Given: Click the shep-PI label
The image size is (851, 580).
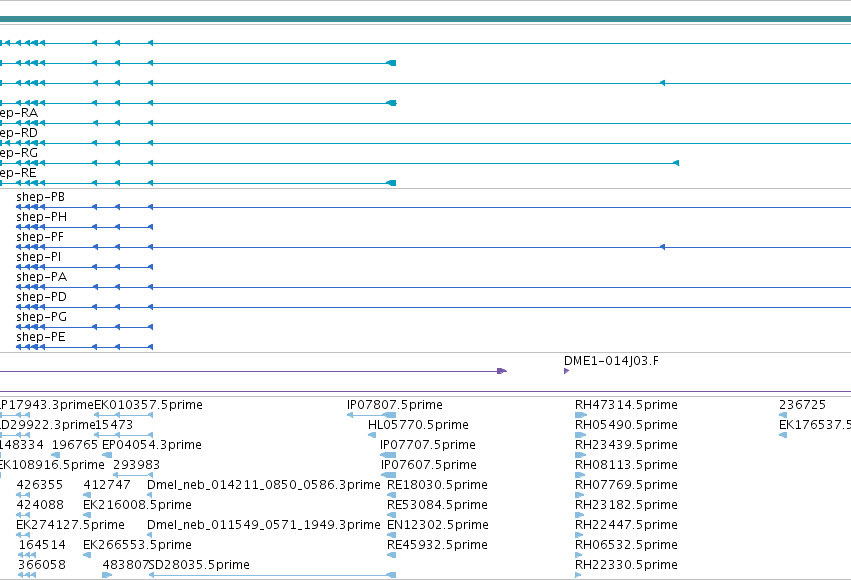Looking at the screenshot, I should pos(39,257).
